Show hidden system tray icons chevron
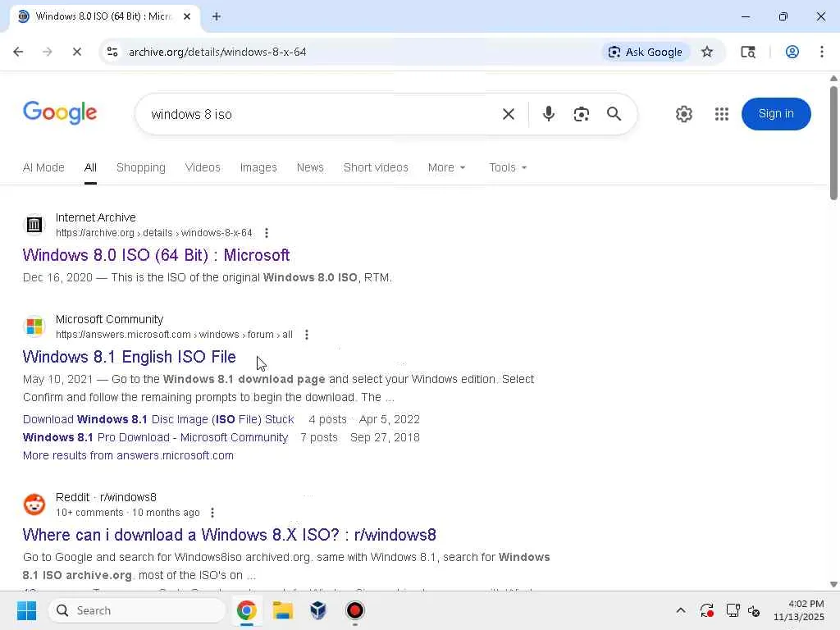This screenshot has width=840, height=630. 680,610
